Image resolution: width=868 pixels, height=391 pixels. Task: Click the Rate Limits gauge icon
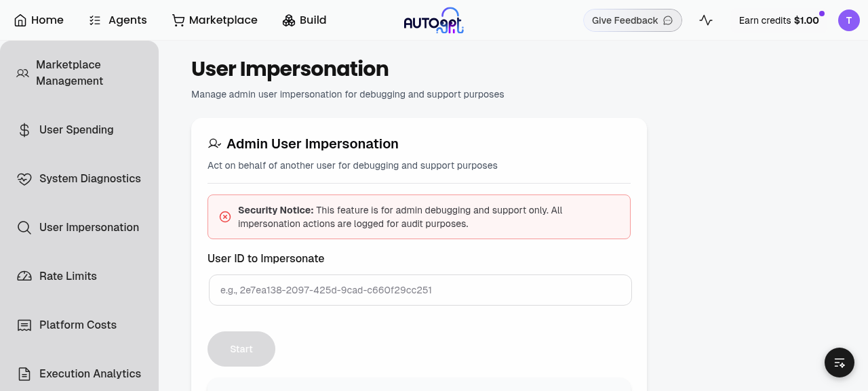[x=24, y=276]
